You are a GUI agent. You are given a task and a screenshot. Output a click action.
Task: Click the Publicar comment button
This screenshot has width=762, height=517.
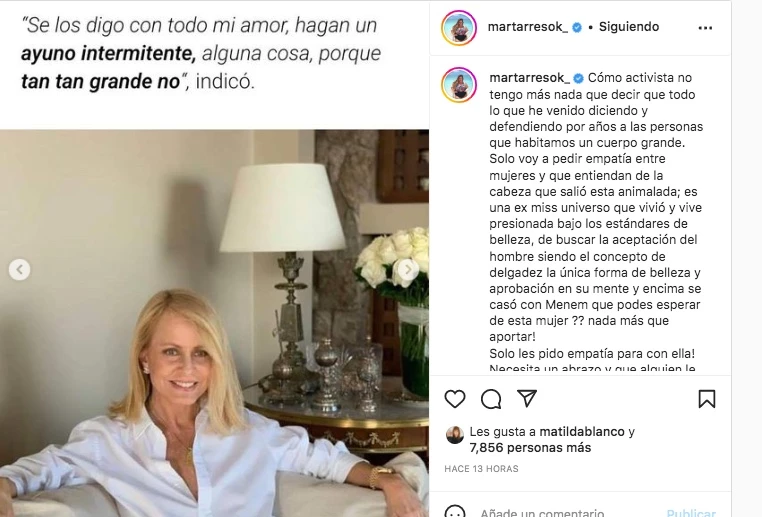[x=691, y=512]
